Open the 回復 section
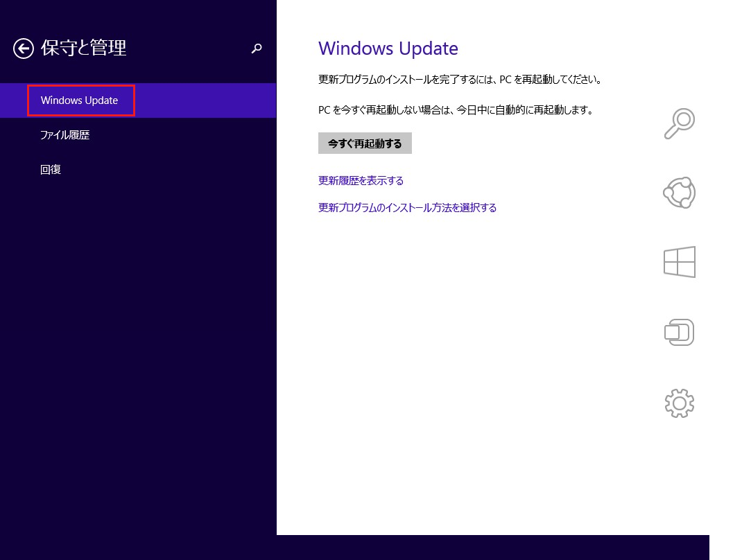 pos(51,170)
